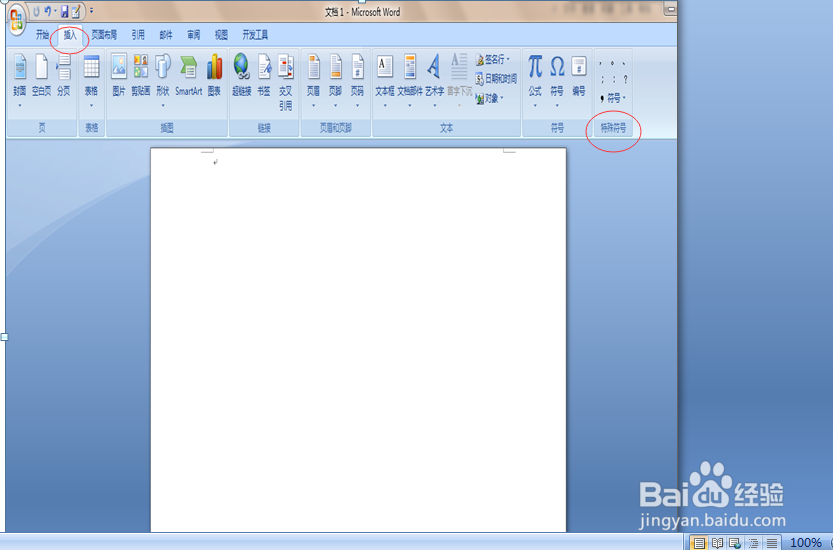This screenshot has width=833, height=550.
Task: Open clip art with 剪贴画
Action: pos(141,74)
